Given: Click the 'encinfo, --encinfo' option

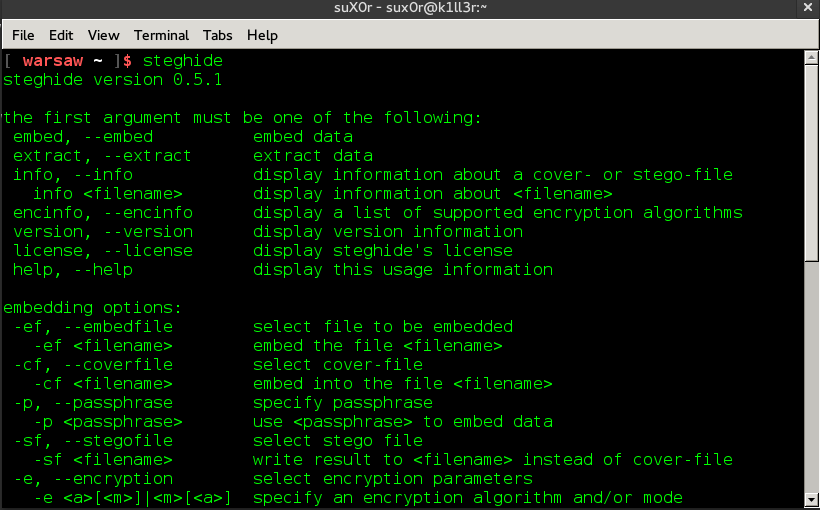Looking at the screenshot, I should click(x=103, y=212).
